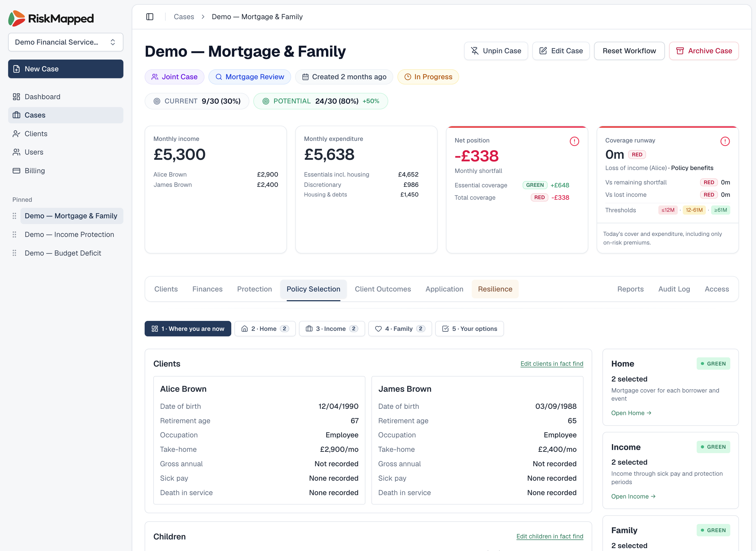Select step 2 · Home
This screenshot has height=551, width=756.
tap(265, 329)
